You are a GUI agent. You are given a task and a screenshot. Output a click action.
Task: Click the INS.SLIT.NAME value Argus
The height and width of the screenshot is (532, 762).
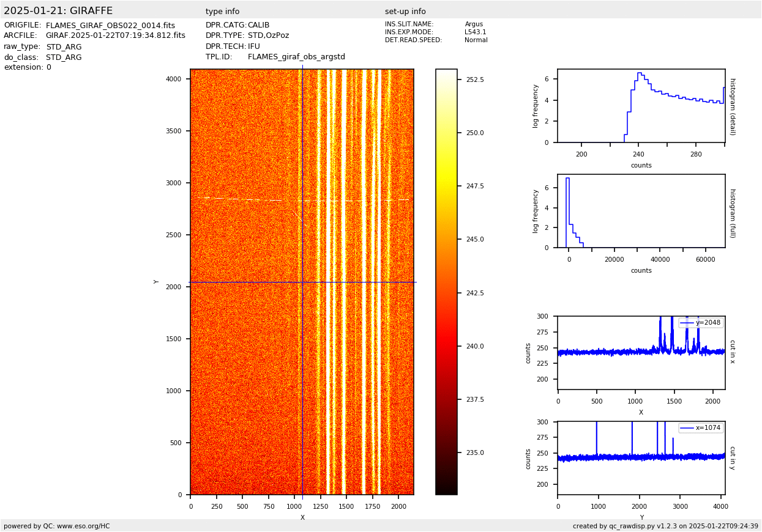[474, 24]
